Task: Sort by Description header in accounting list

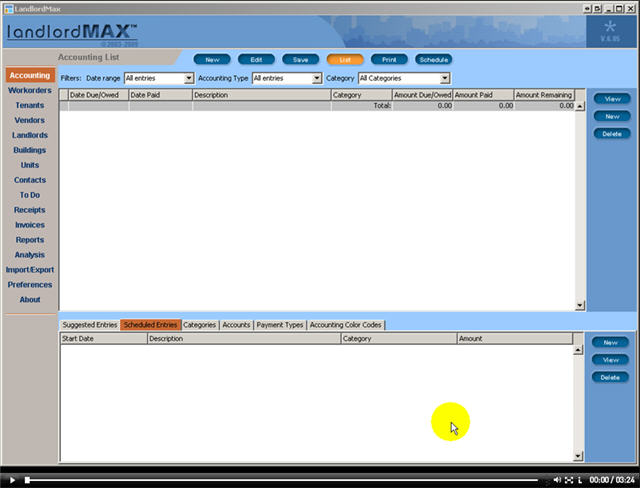Action: (262, 95)
